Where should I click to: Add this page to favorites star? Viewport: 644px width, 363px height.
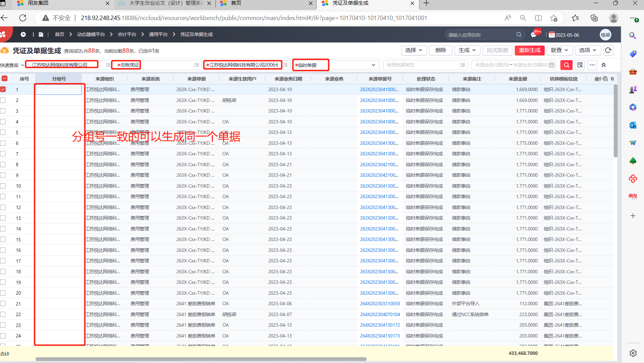point(554,18)
